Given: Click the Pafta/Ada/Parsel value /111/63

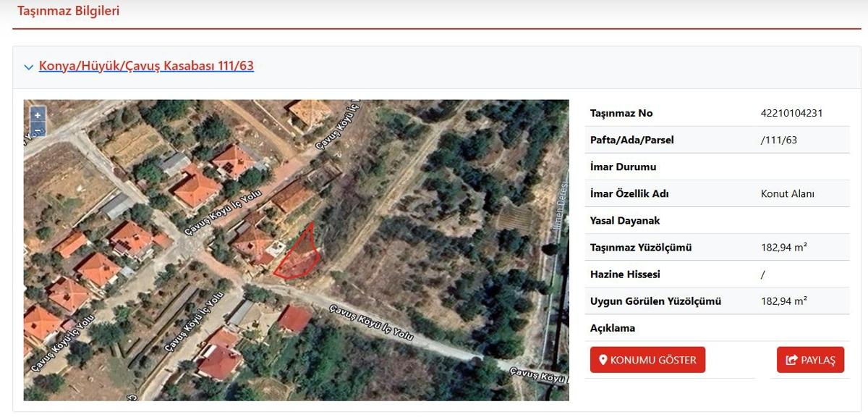Looking at the screenshot, I should click(778, 140).
